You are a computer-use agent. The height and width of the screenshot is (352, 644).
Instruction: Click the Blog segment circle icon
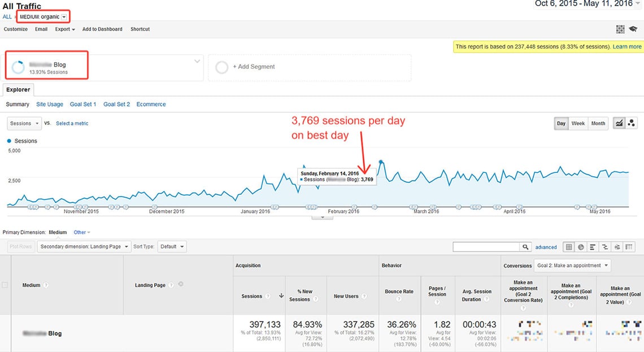pyautogui.click(x=18, y=67)
